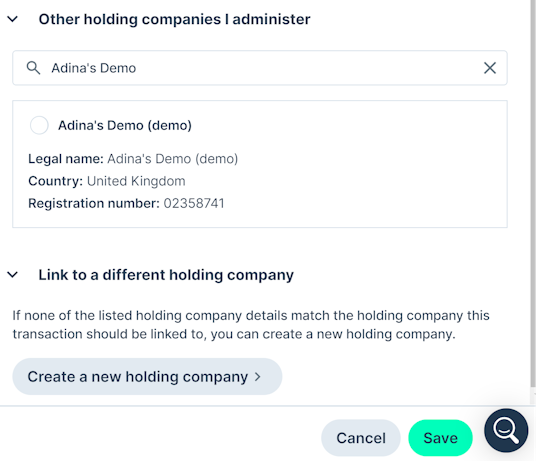Screen dimensions: 536x461
Task: Focus the Adina's Demo search field
Action: click(x=260, y=68)
